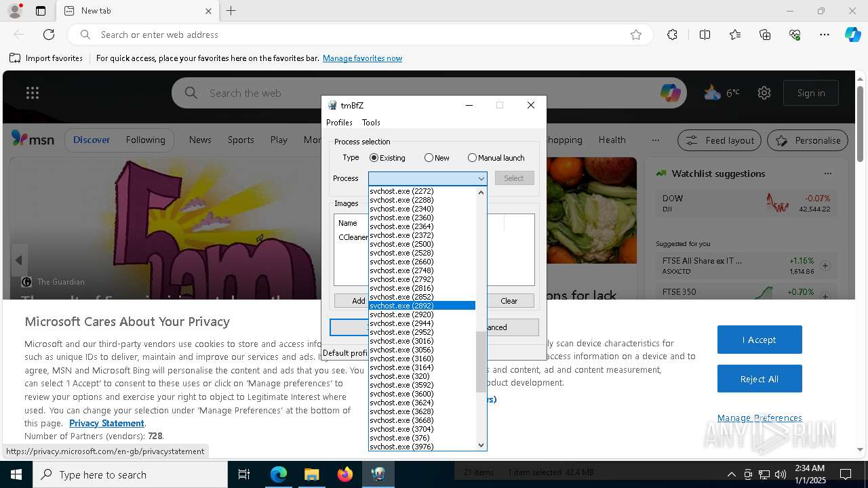Open Collections icon
The image size is (868, 488).
(x=765, y=35)
